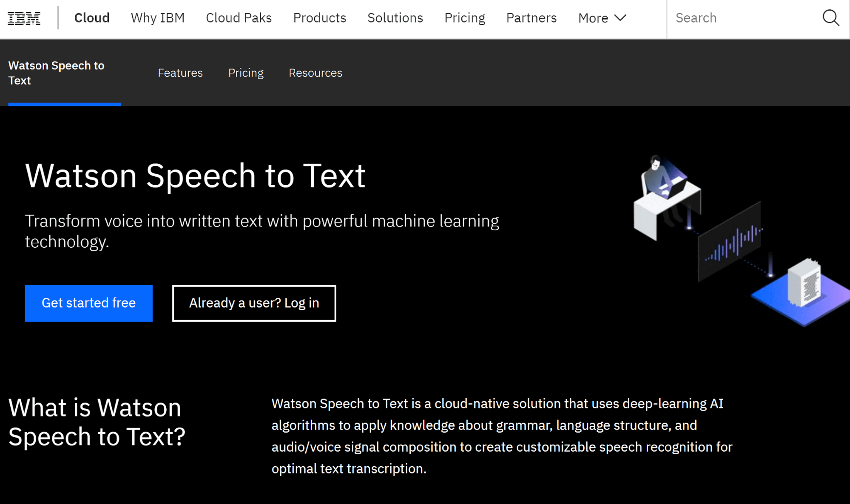This screenshot has height=504, width=850.
Task: Click the Watson Speech to Text heading
Action: tap(195, 176)
